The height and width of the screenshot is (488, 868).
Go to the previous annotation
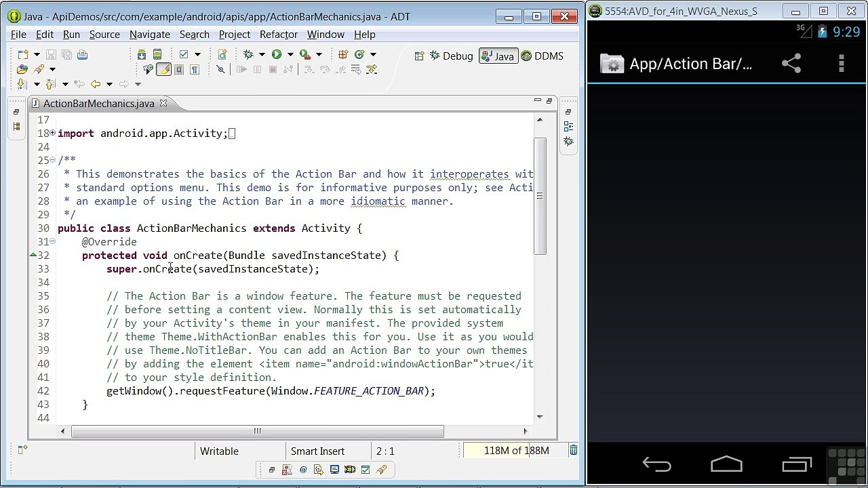click(51, 84)
